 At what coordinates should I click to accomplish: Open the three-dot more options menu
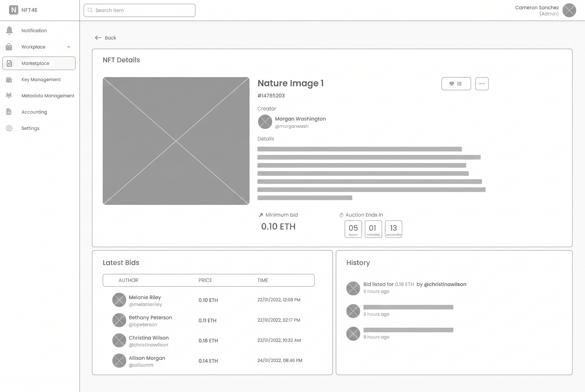[482, 84]
